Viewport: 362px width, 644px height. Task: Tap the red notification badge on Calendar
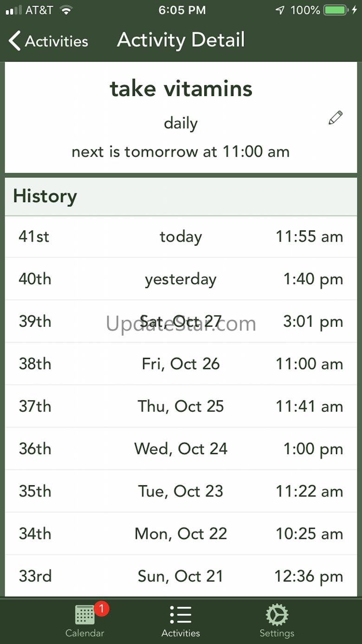(x=101, y=608)
